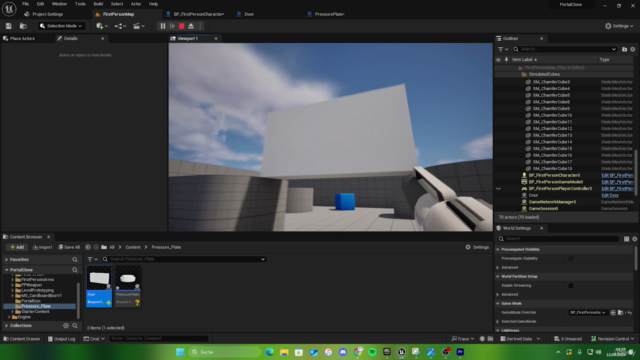Open the Content Browser Settings button

point(477,247)
